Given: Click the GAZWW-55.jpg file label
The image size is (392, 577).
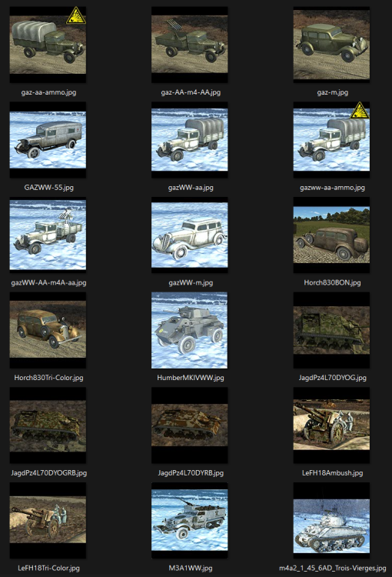Looking at the screenshot, I should [x=48, y=187].
